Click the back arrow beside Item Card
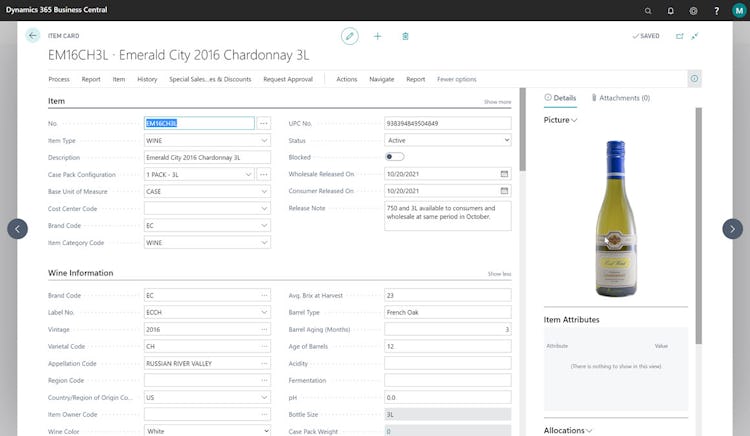The image size is (750, 436). coord(33,35)
